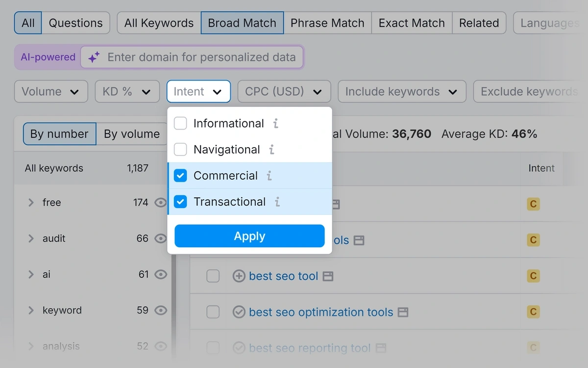Click the info icon next to Navigational
Image resolution: width=588 pixels, height=368 pixels.
click(x=272, y=150)
